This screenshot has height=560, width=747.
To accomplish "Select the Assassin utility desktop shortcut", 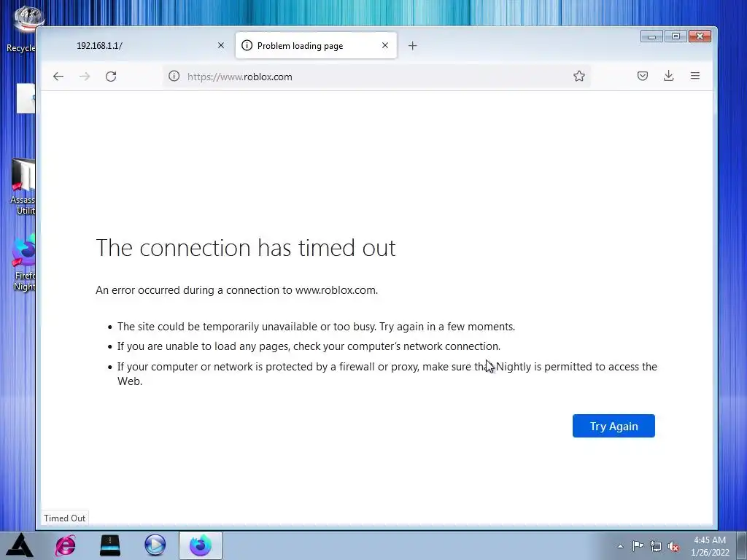I will [23, 187].
